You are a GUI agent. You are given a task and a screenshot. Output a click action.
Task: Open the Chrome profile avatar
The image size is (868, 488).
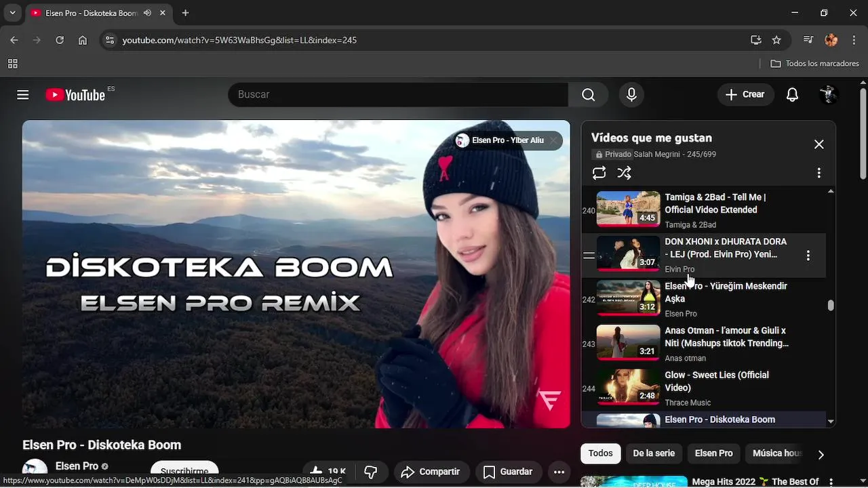[x=831, y=40]
